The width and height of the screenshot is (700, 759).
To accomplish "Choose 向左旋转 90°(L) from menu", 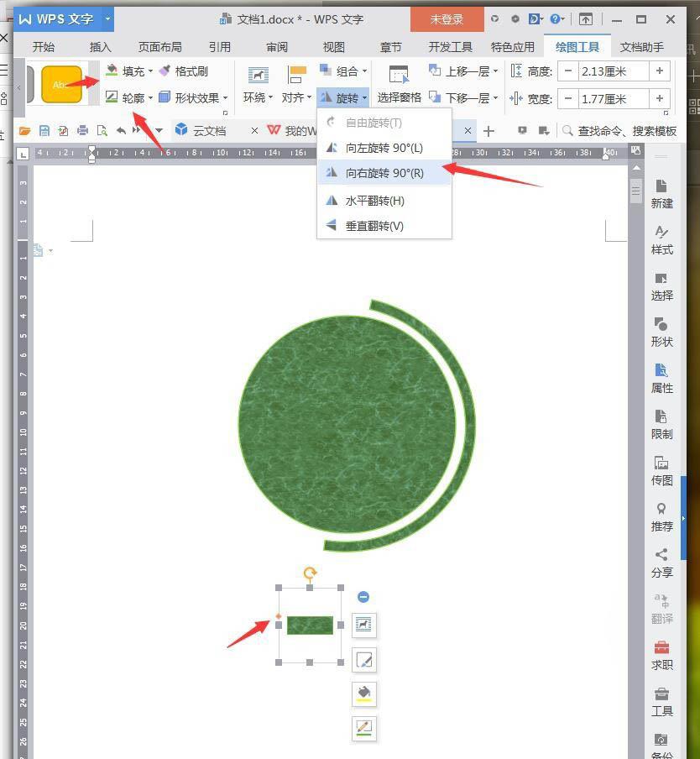I will click(x=384, y=148).
